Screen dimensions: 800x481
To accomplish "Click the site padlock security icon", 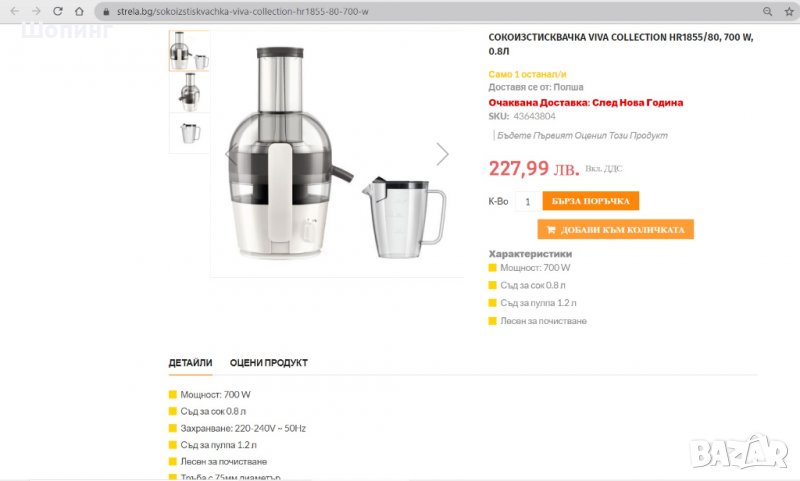I will (106, 11).
